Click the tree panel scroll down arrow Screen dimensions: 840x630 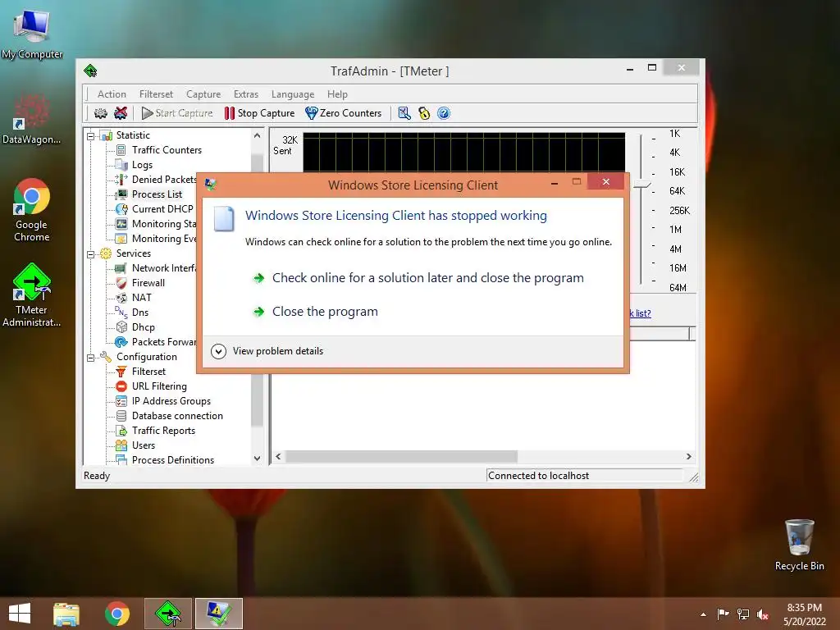click(x=257, y=459)
